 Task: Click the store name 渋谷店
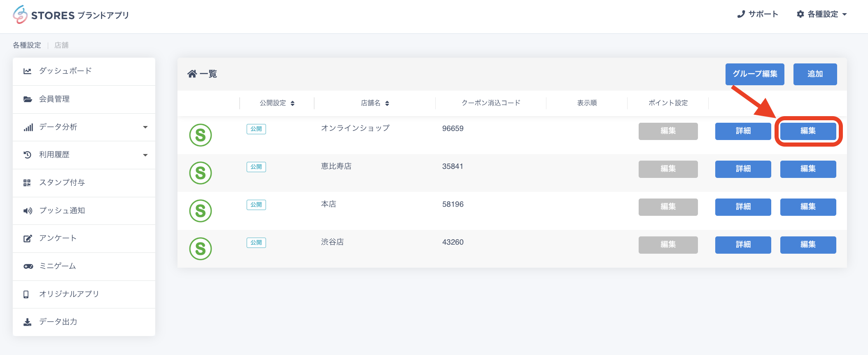click(x=332, y=242)
